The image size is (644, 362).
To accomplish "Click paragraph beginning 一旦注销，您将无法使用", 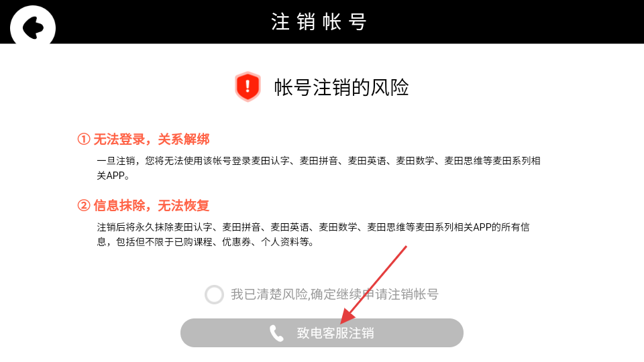I will coord(318,168).
